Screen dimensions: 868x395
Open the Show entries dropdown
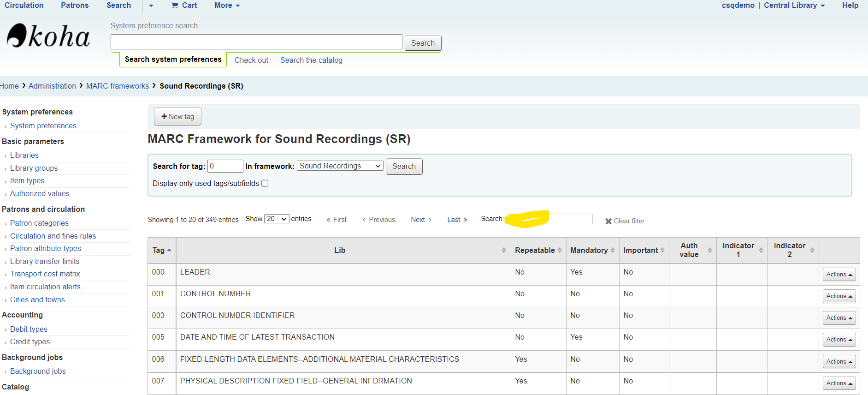coord(277,219)
